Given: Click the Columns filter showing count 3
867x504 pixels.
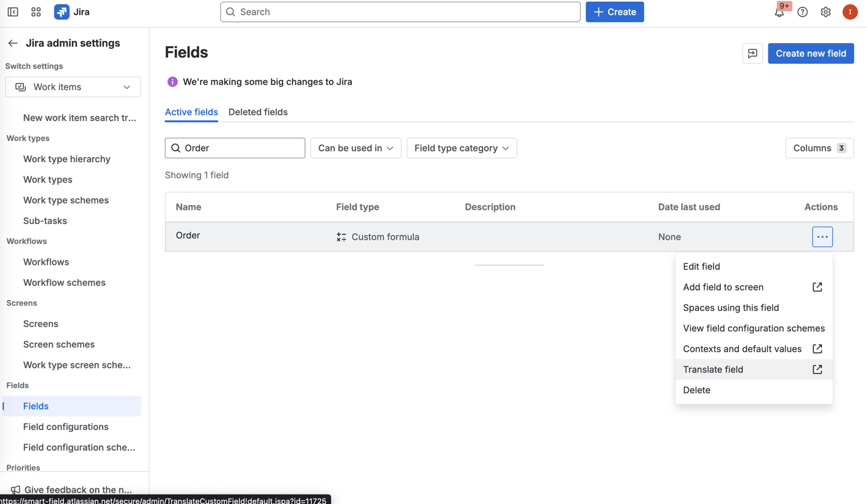Looking at the screenshot, I should tap(819, 148).
